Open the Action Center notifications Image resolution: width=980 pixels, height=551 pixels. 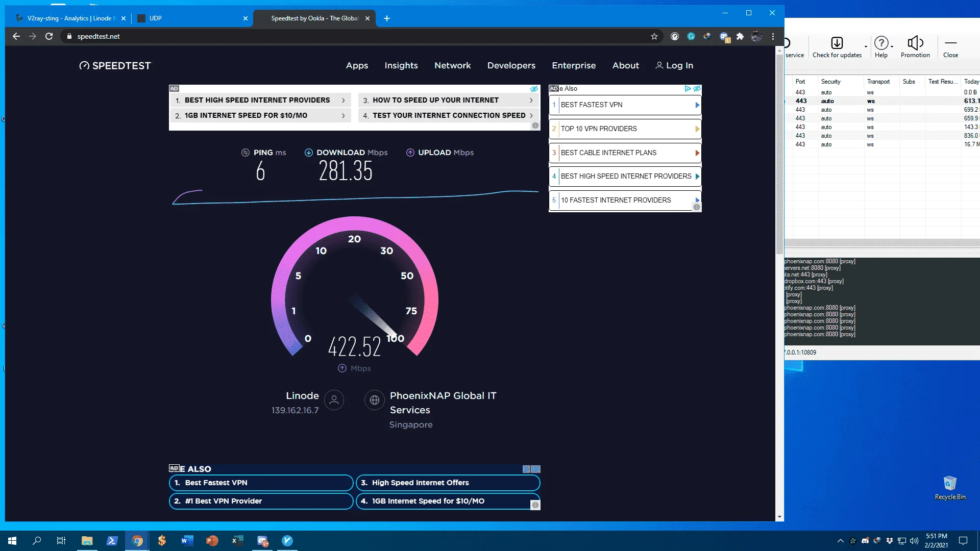click(963, 541)
